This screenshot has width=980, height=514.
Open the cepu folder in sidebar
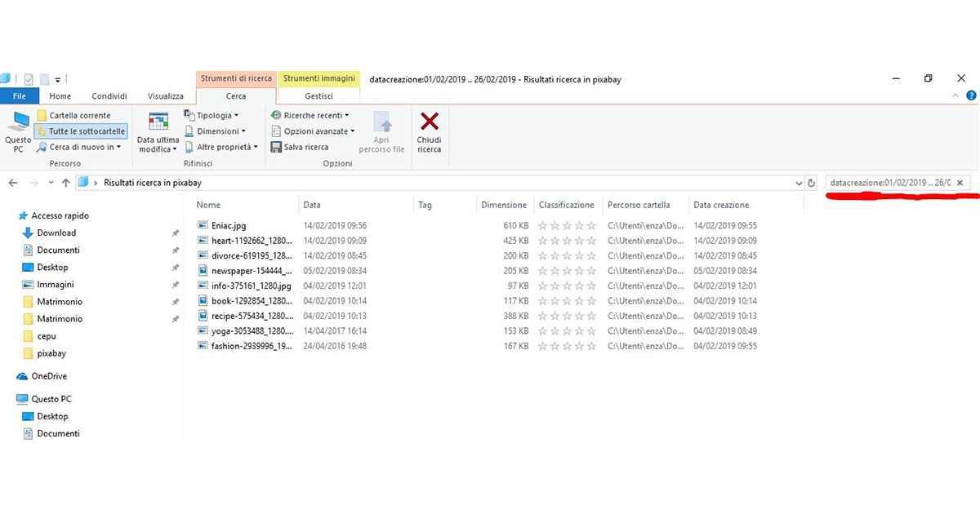(x=46, y=336)
